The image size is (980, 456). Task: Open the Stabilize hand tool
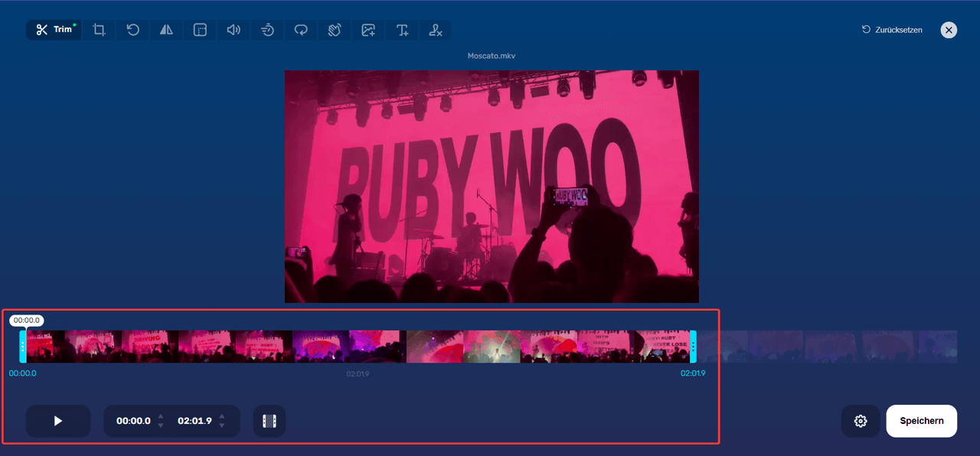coord(335,30)
